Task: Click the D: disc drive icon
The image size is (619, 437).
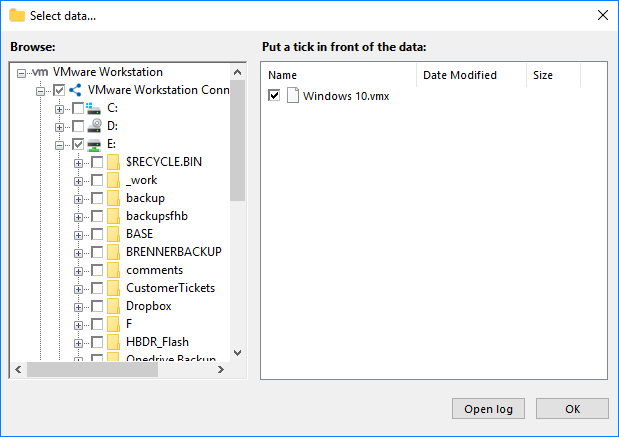Action: click(94, 126)
